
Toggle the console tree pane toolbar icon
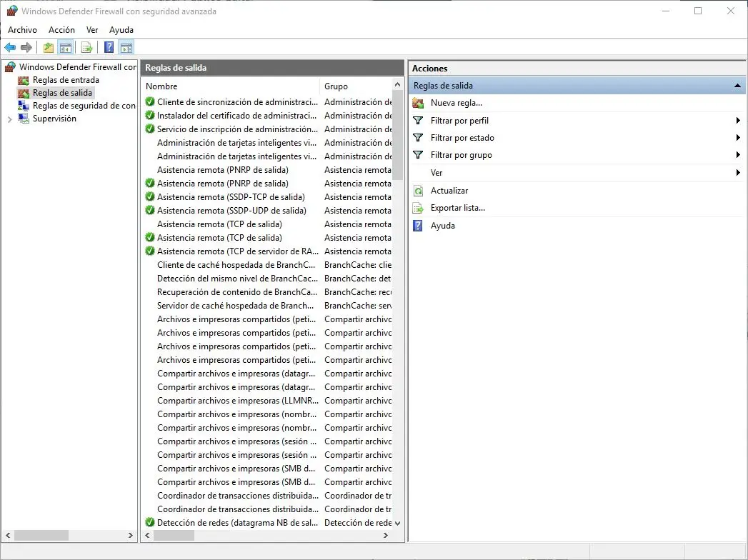65,47
